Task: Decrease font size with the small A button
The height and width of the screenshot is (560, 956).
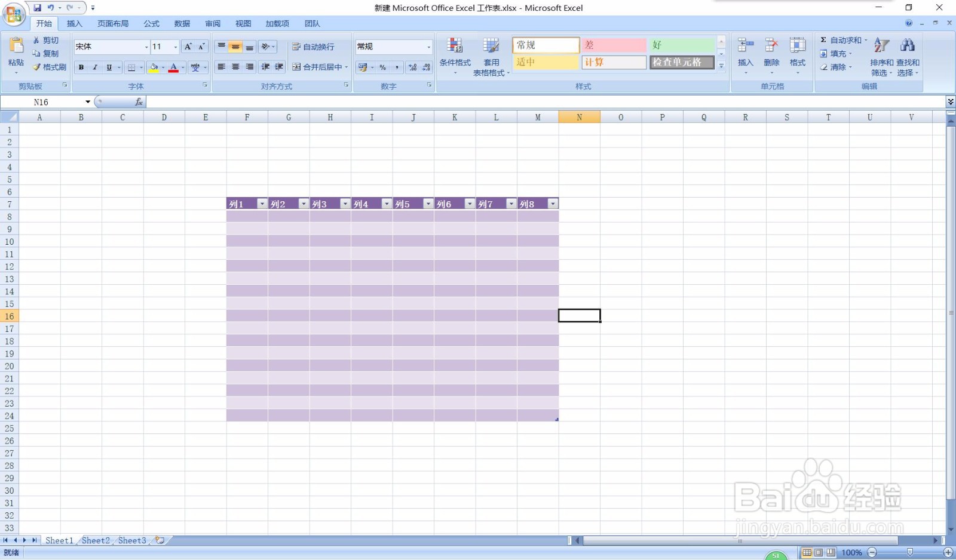Action: 201,47
